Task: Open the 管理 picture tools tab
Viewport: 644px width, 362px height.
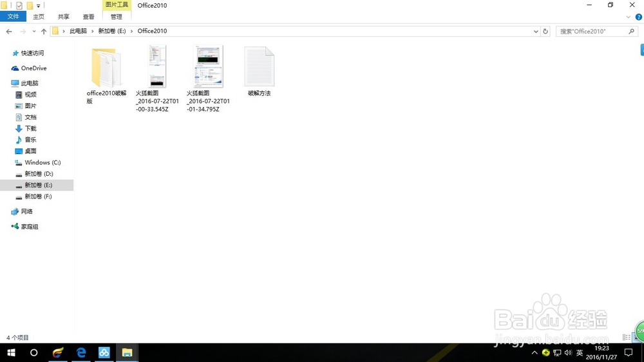Action: coord(116,17)
